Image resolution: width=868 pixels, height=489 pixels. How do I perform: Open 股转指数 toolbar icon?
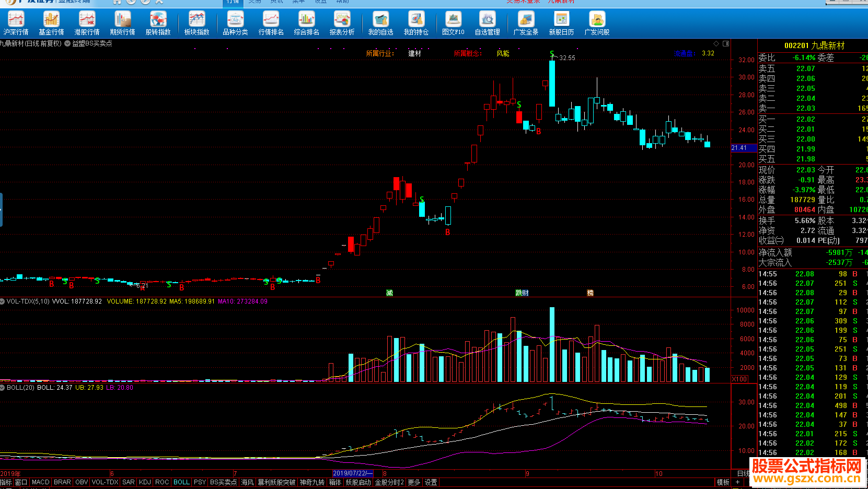[x=158, y=24]
